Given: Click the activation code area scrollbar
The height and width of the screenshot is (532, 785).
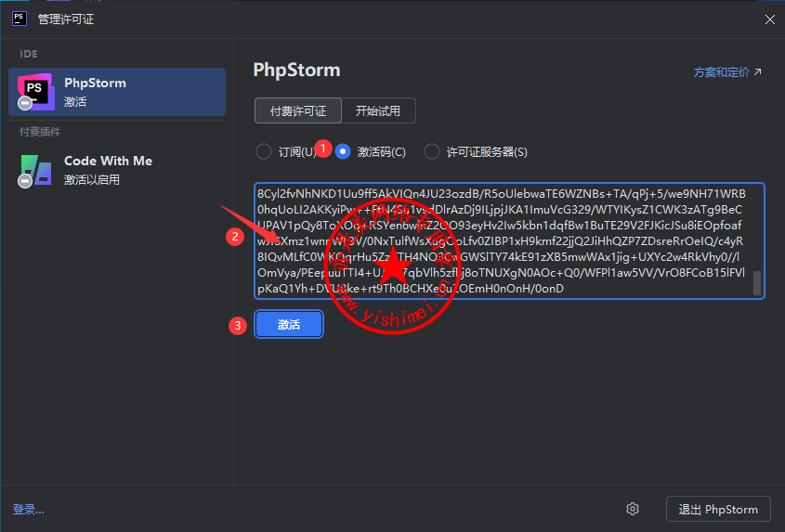Looking at the screenshot, I should point(757,283).
